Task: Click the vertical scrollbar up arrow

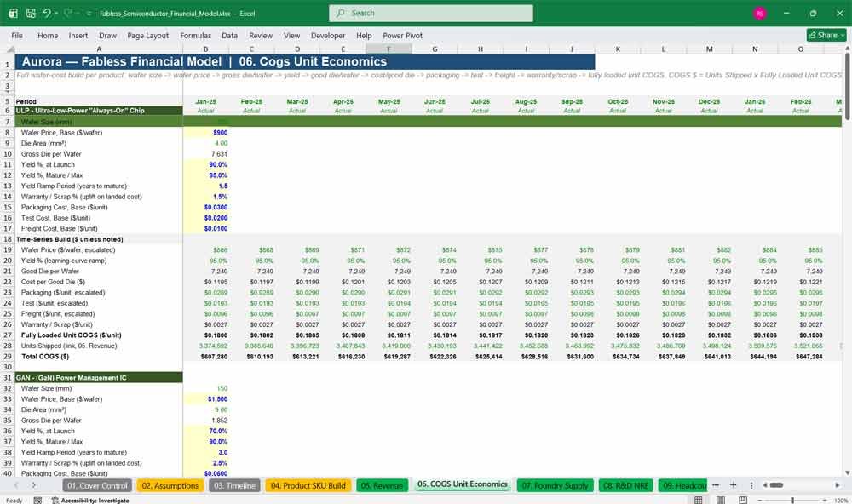Action: pyautogui.click(x=847, y=49)
